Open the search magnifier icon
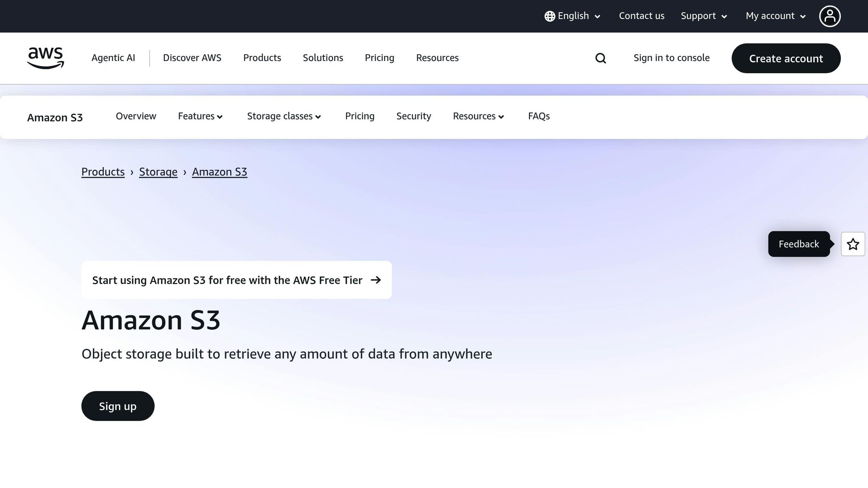Viewport: 868px width, 488px height. [x=601, y=58]
